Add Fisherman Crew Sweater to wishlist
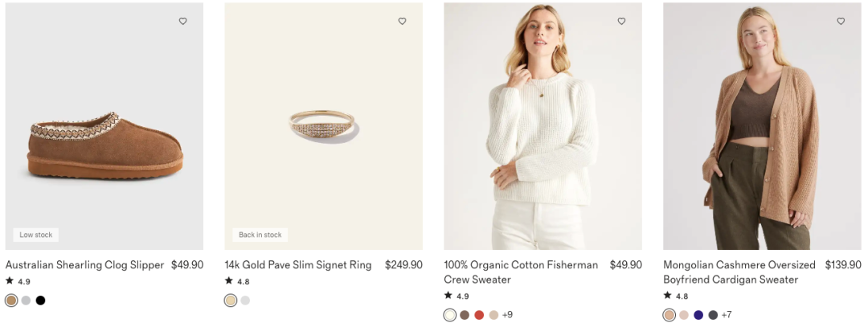 tap(621, 22)
